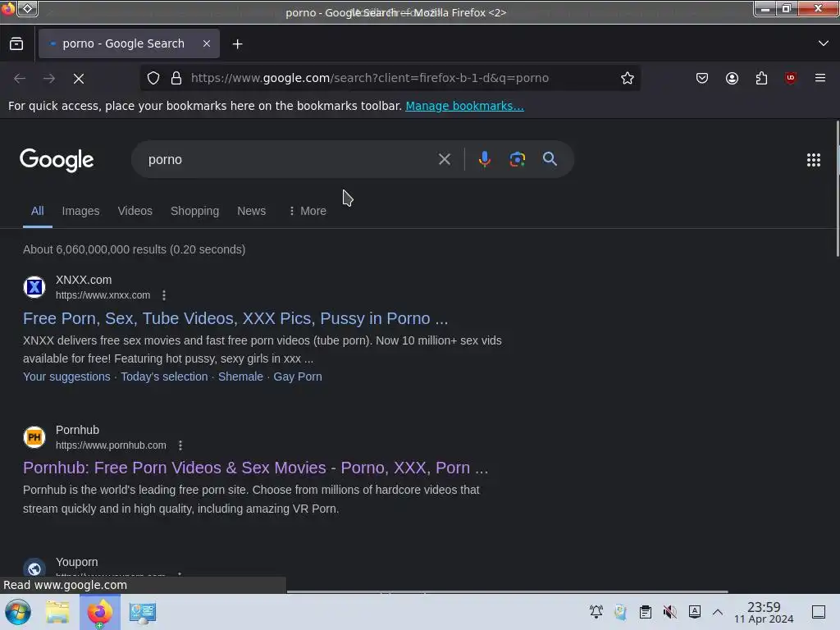Go forward to the next page
Image resolution: width=840 pixels, height=630 pixels.
tap(49, 79)
